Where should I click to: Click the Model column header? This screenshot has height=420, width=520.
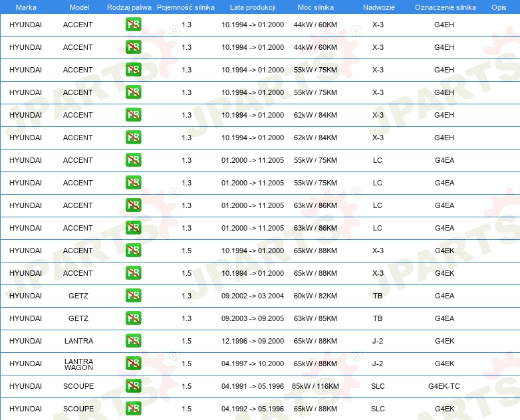[79, 7]
